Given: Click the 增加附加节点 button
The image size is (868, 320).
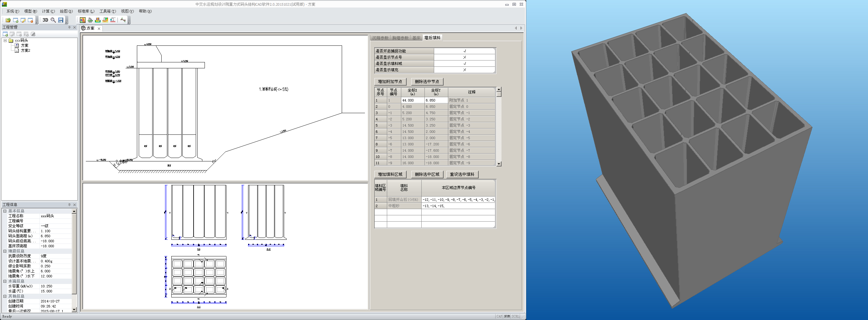Looking at the screenshot, I should 390,81.
